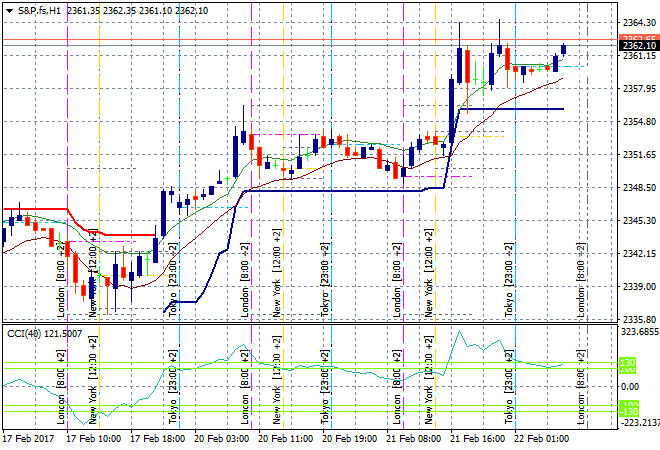Select the 2364.30 price scale label
This screenshot has height=450, width=660.
(637, 23)
